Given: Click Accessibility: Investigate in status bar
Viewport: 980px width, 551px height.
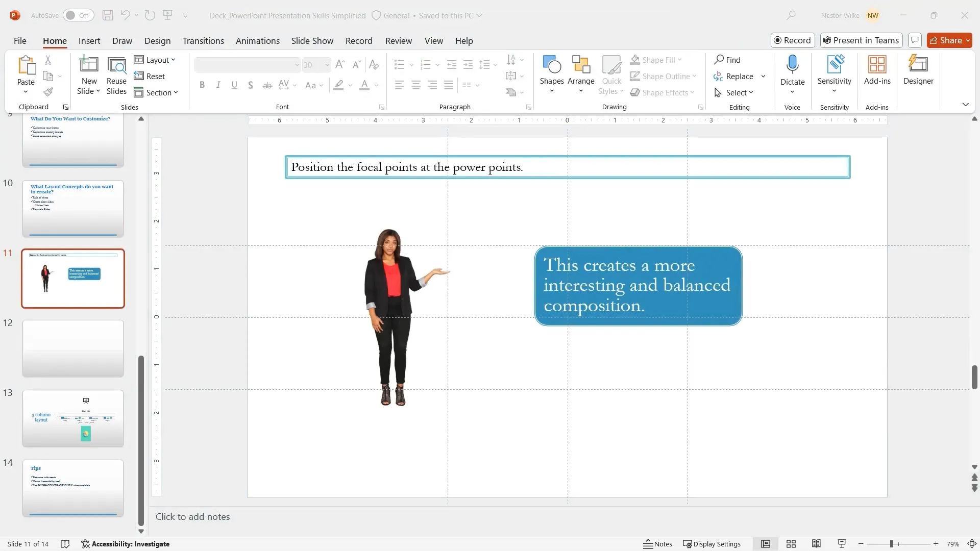Looking at the screenshot, I should click(126, 544).
